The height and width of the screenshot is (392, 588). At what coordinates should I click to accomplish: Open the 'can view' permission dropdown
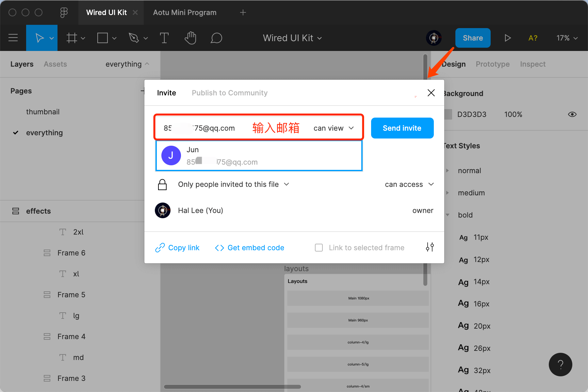point(334,128)
